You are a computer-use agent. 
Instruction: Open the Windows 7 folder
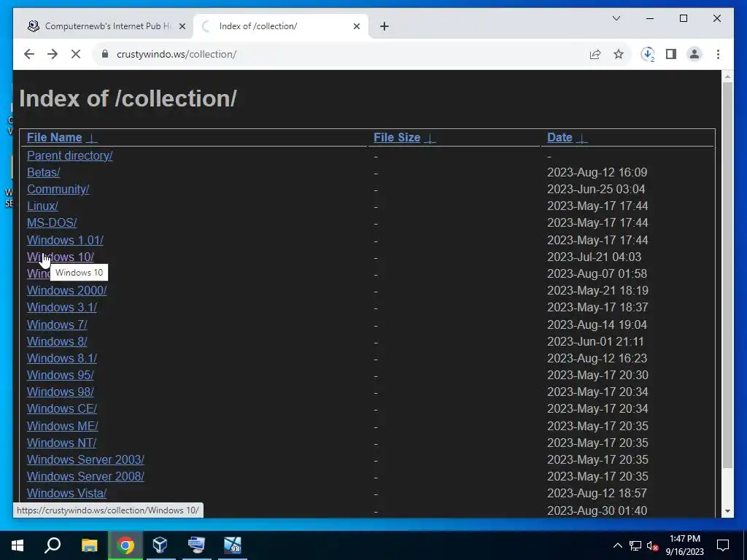[57, 324]
